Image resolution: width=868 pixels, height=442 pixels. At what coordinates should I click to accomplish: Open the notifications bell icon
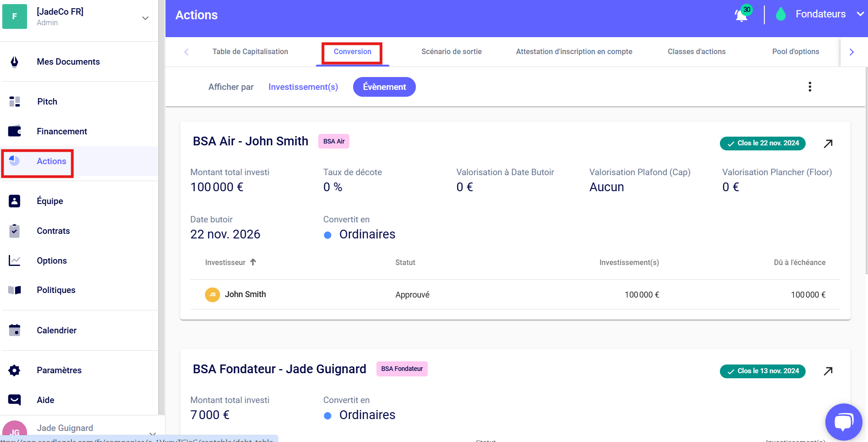(x=741, y=15)
